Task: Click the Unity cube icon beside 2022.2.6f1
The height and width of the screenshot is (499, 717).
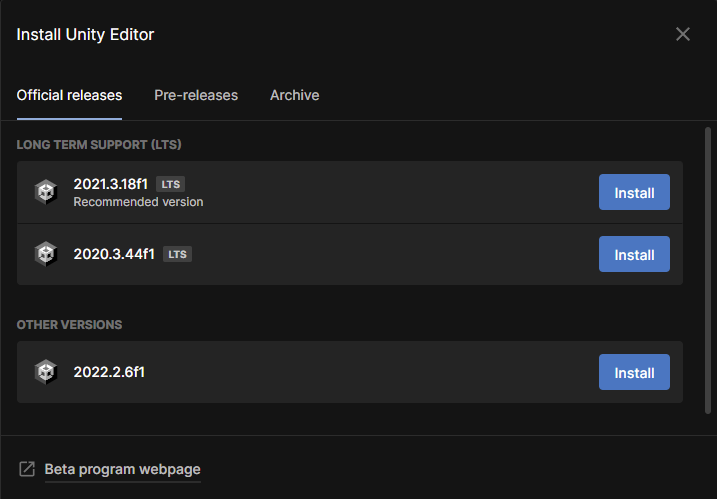Action: pos(46,372)
